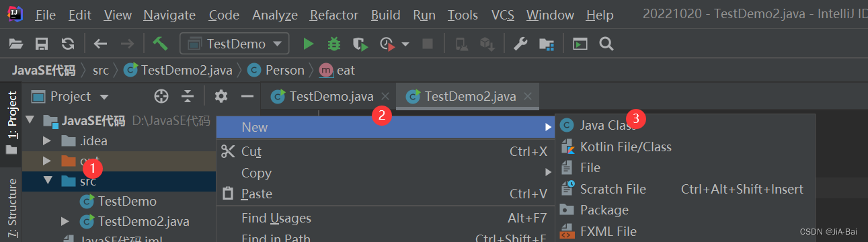
Task: Click the Synchronize refresh icon
Action: tap(68, 44)
